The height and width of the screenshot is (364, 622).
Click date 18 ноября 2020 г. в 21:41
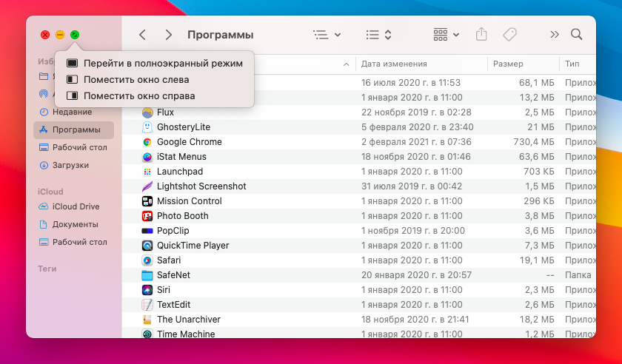click(x=415, y=319)
